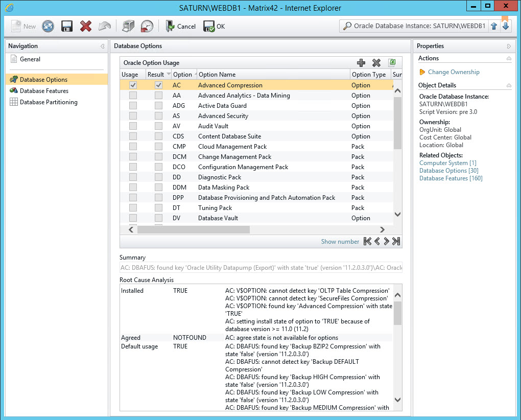Check the Usage box for Active Data Guard
The image size is (521, 420).
133,106
